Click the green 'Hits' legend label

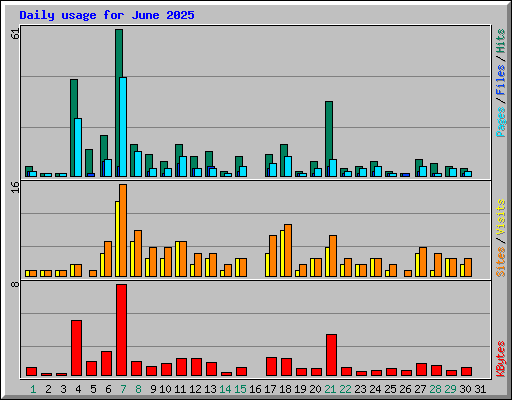point(500,41)
